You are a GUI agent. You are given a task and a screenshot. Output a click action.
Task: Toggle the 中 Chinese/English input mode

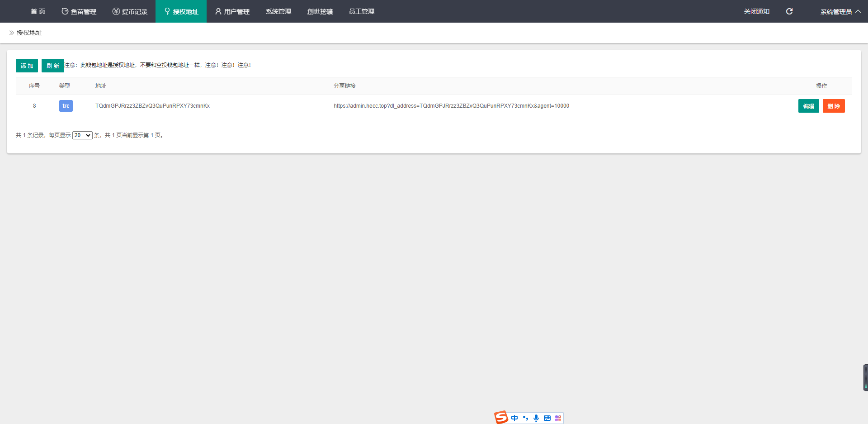pos(514,418)
